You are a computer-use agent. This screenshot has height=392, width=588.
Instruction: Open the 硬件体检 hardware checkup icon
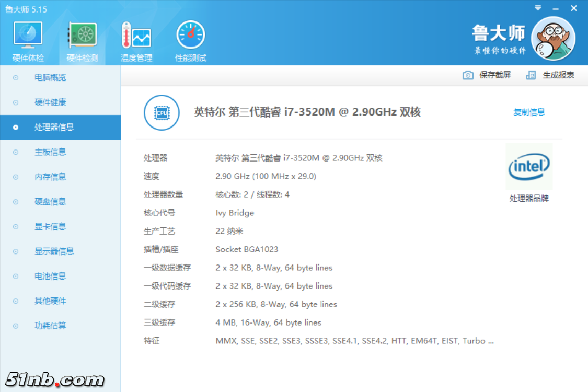coord(28,36)
